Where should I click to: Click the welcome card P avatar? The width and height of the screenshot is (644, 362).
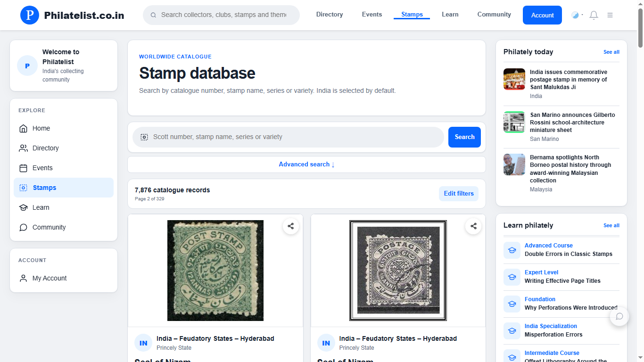(x=27, y=66)
